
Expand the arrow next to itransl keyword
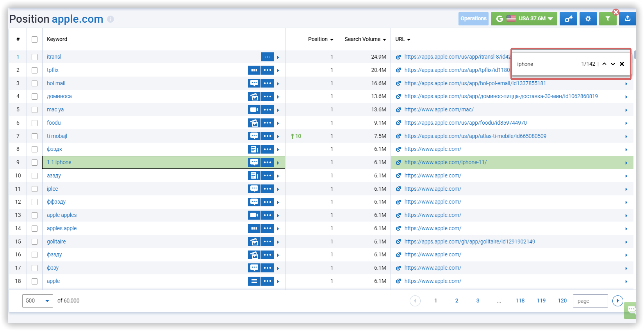(278, 57)
